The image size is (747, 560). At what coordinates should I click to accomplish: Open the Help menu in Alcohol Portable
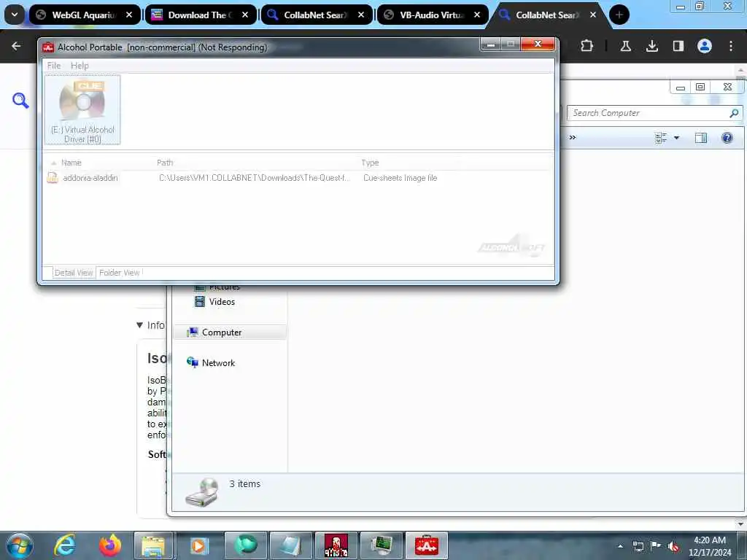[x=80, y=66]
